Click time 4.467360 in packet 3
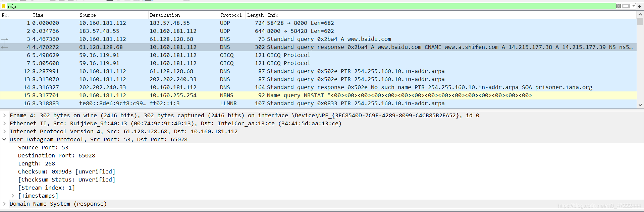 [x=46, y=39]
